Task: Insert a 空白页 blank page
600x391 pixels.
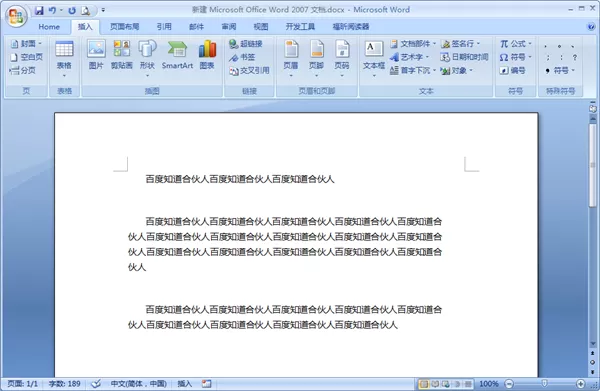Action: pyautogui.click(x=27, y=57)
